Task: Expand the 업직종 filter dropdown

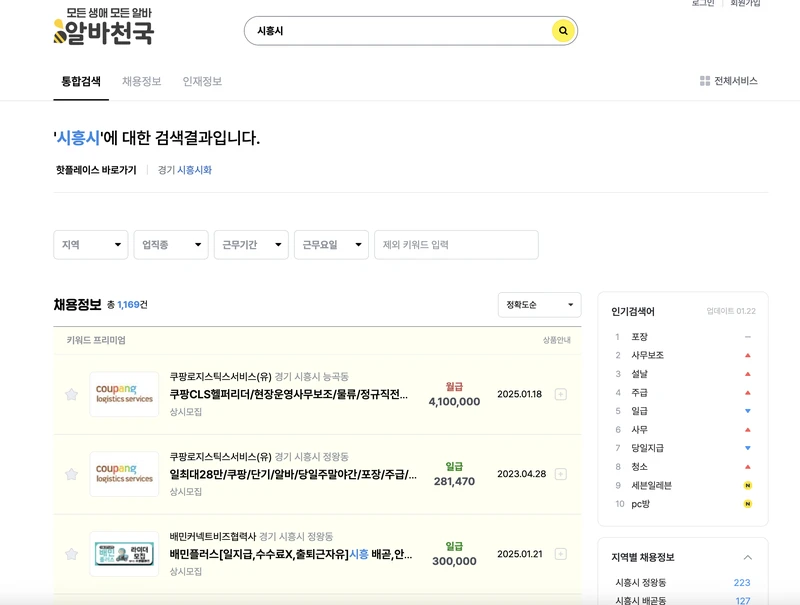Action: [170, 244]
